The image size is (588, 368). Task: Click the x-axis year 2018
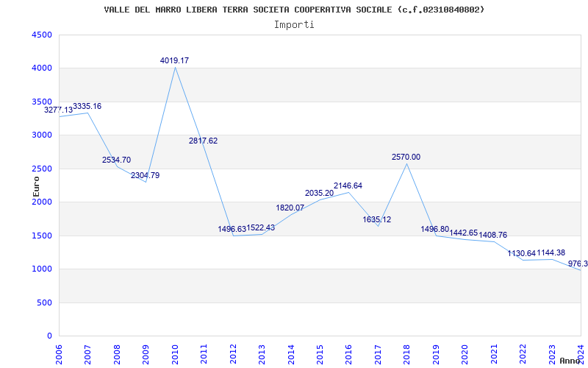tap(406, 355)
